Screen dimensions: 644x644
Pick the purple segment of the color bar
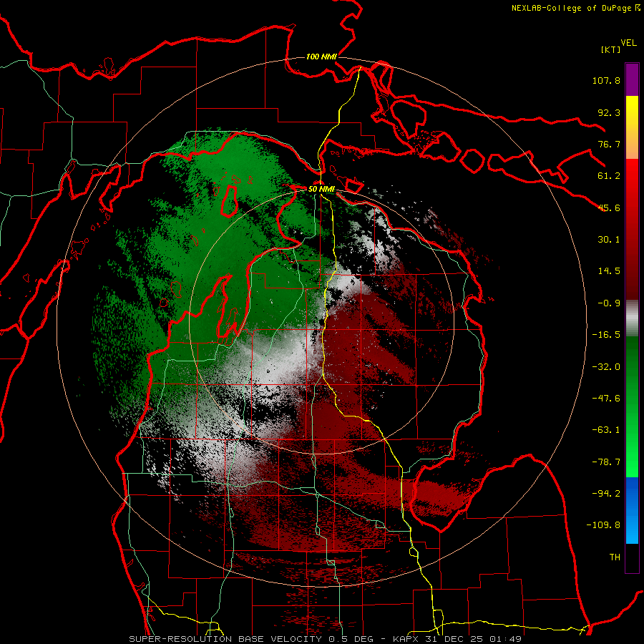pos(632,79)
